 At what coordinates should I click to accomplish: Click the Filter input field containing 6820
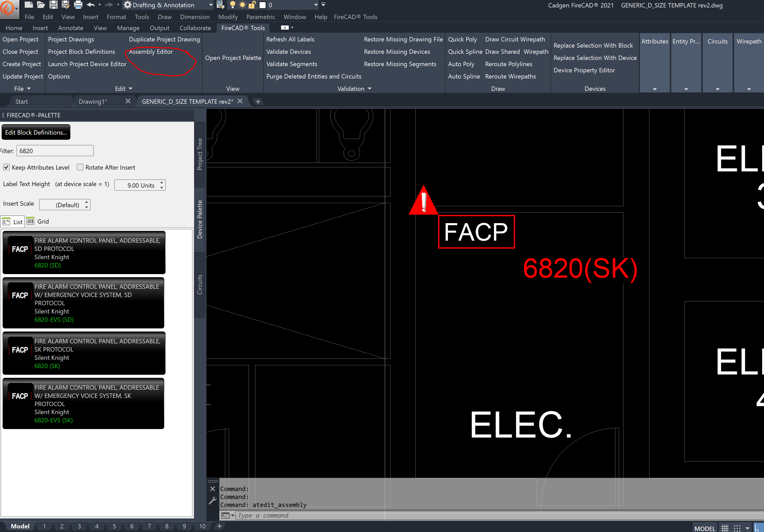point(55,151)
